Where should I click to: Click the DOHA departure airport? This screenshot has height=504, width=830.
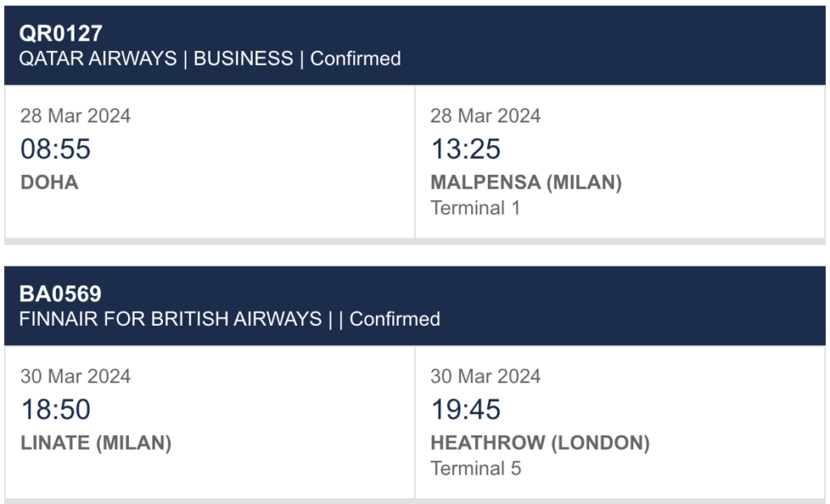pos(49,182)
